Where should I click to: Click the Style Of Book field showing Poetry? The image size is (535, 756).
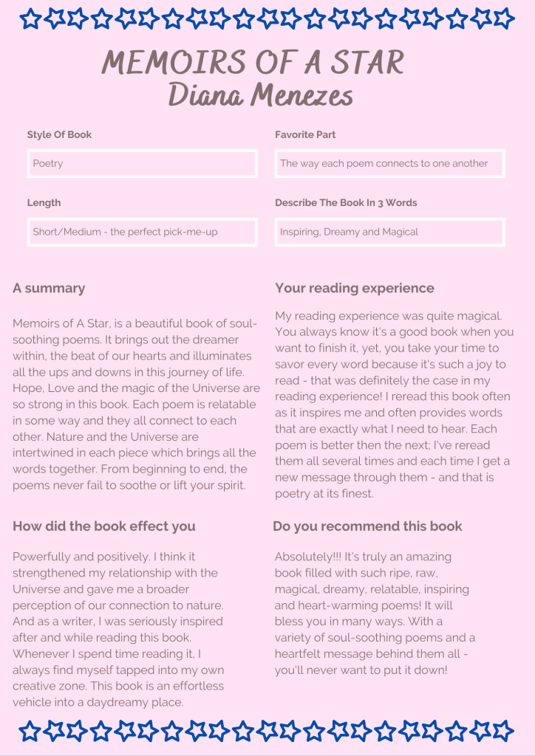tap(141, 164)
